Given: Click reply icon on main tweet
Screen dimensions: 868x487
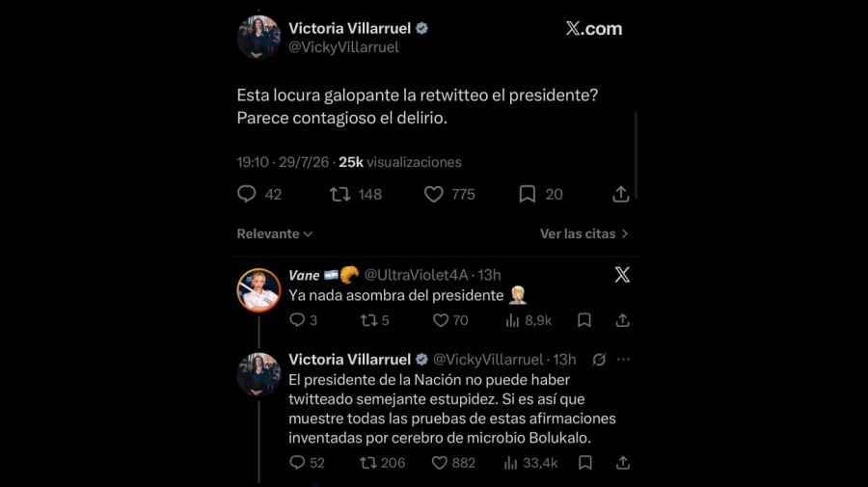Looking at the screenshot, I should pyautogui.click(x=246, y=194).
